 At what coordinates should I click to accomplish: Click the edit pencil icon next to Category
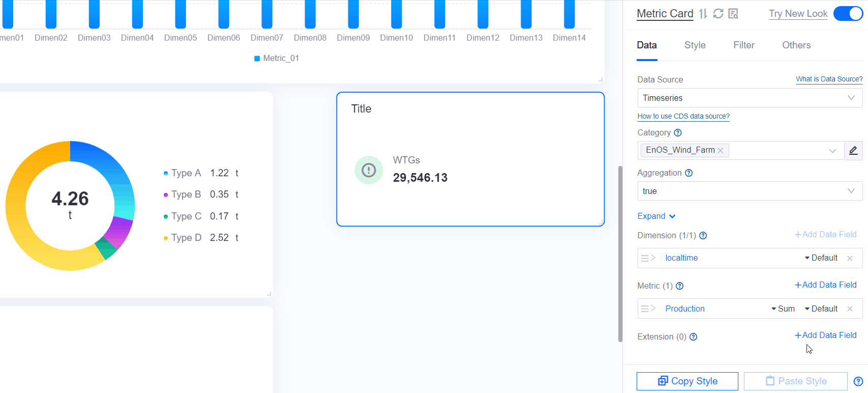(x=853, y=150)
